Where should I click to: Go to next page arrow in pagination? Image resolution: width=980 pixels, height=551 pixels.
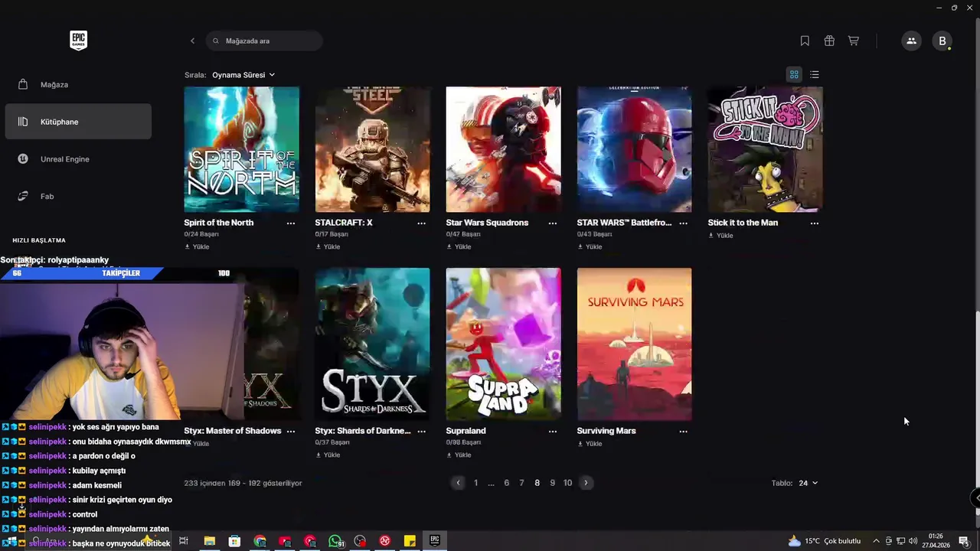pyautogui.click(x=586, y=483)
